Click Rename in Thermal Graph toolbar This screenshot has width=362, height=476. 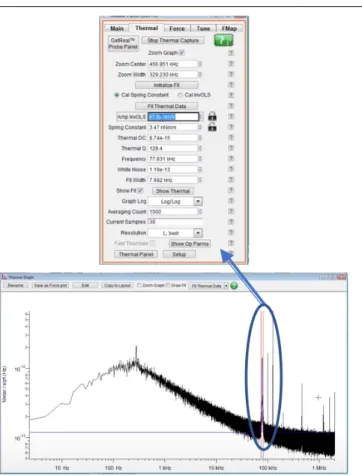[15, 285]
